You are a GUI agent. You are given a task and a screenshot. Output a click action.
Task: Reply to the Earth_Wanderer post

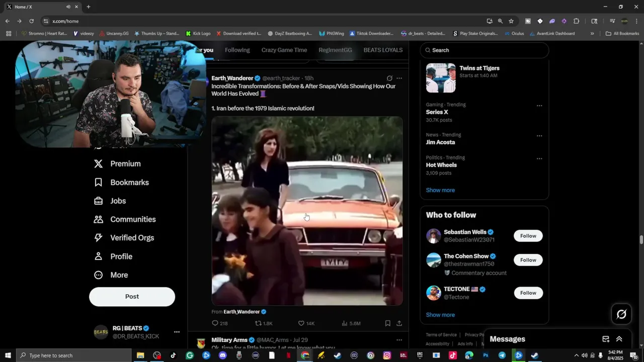220,323
